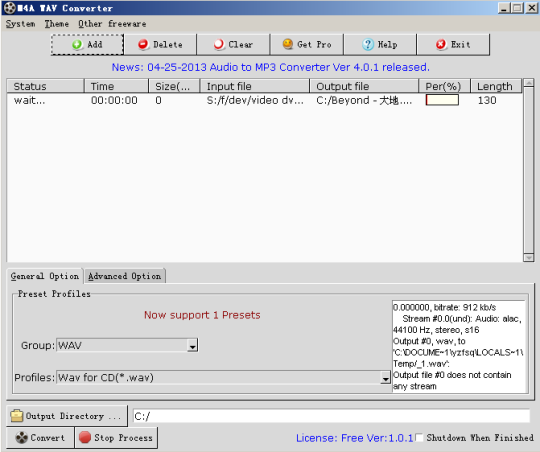Click the progress bar in Per(%) column

point(442,100)
